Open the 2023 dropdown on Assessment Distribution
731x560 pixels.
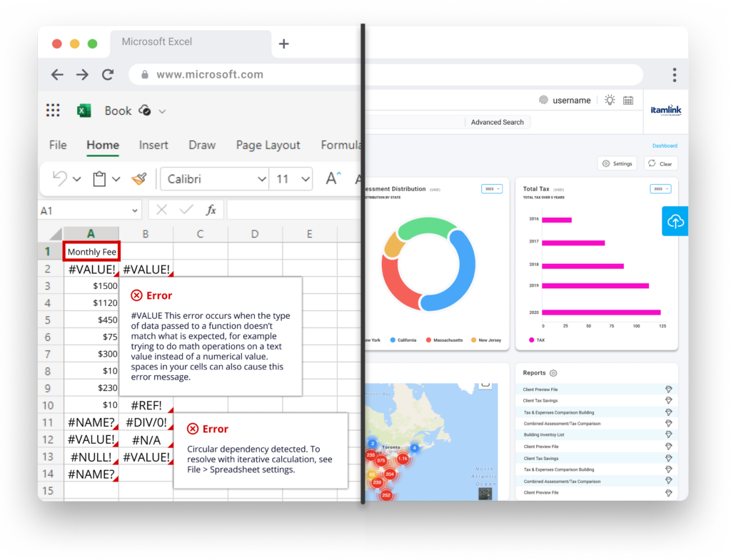[491, 188]
